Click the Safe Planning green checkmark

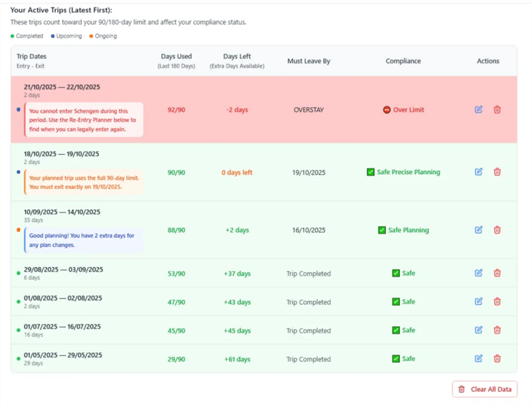tap(382, 230)
